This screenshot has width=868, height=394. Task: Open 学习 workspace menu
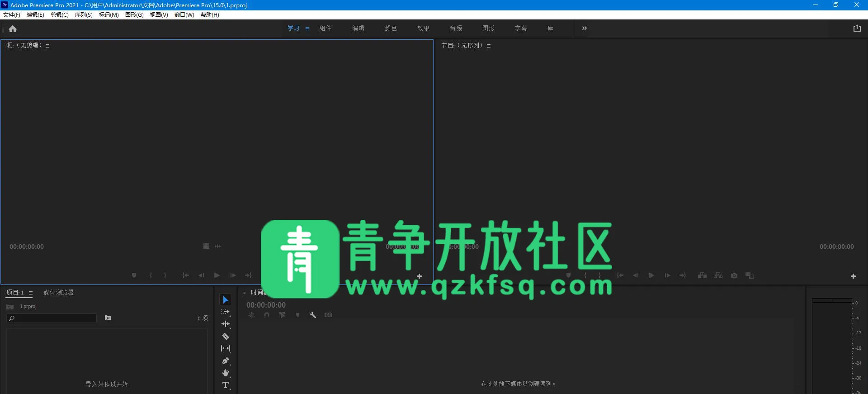tap(307, 28)
